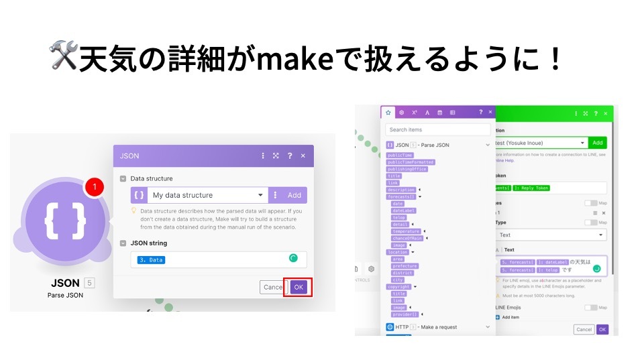Screen dimensions: 644x362
Task: Click the HTTP globe module icon
Action: click(x=390, y=327)
